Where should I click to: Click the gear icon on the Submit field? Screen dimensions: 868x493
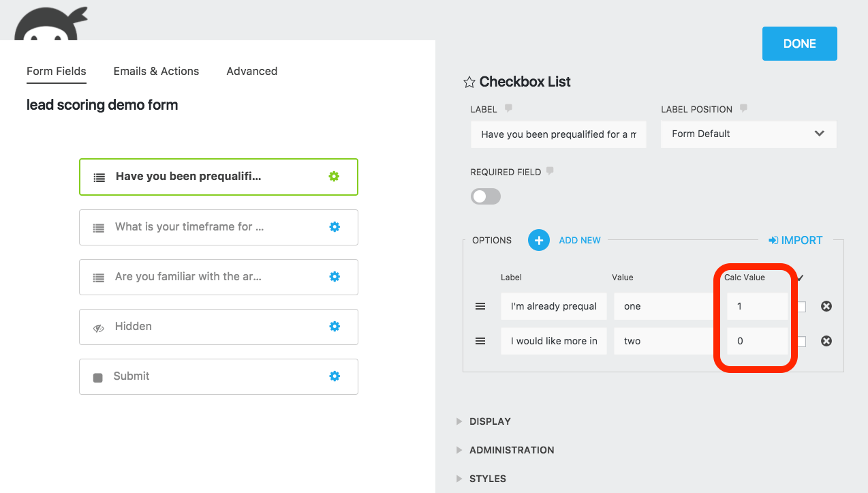[335, 376]
